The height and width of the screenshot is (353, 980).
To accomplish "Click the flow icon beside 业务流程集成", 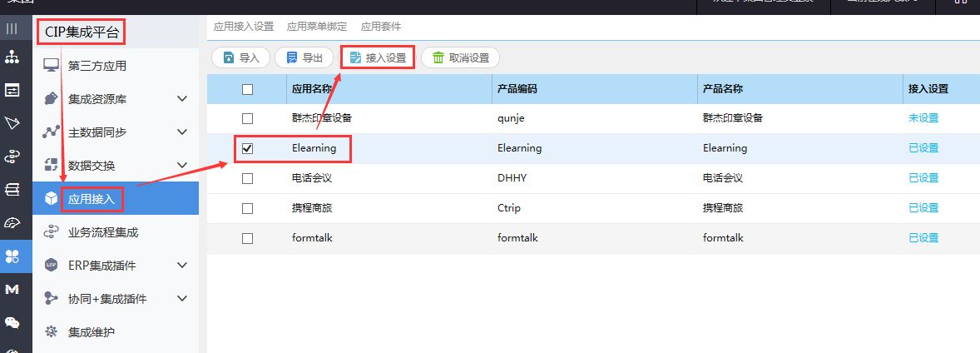I will click(x=52, y=232).
